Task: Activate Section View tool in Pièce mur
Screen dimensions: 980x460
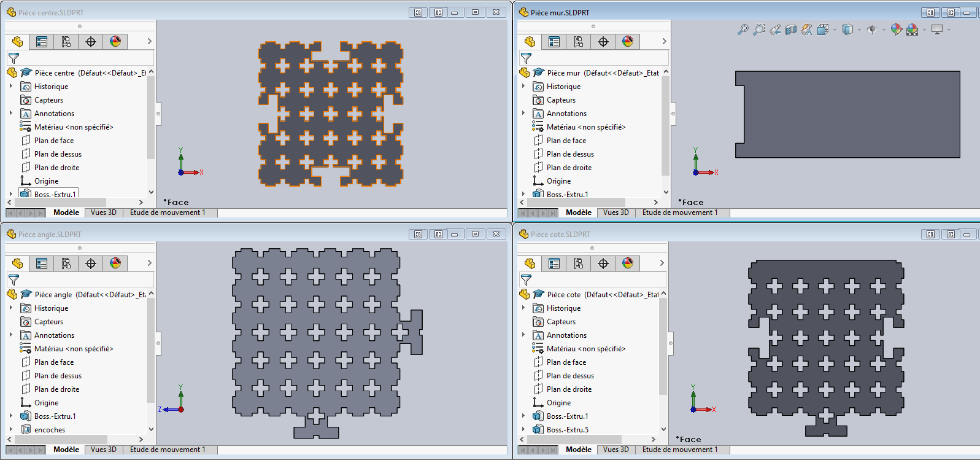Action: pos(791,29)
